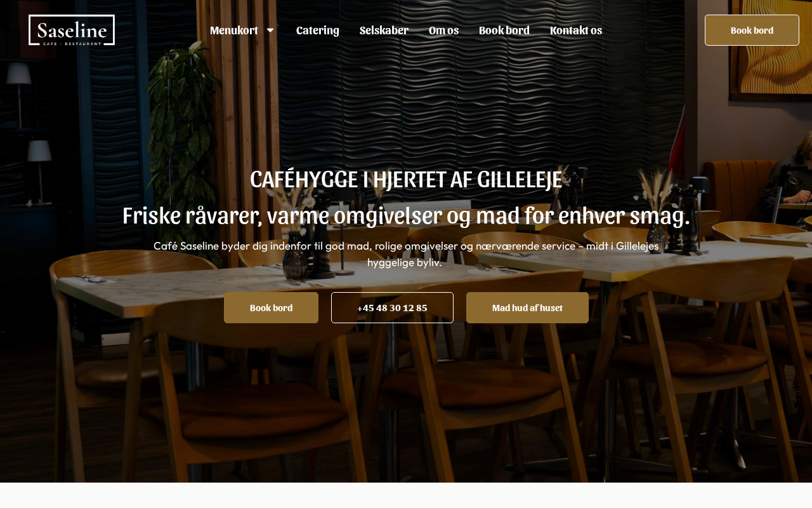Click the outlined Book bord header button

(752, 30)
